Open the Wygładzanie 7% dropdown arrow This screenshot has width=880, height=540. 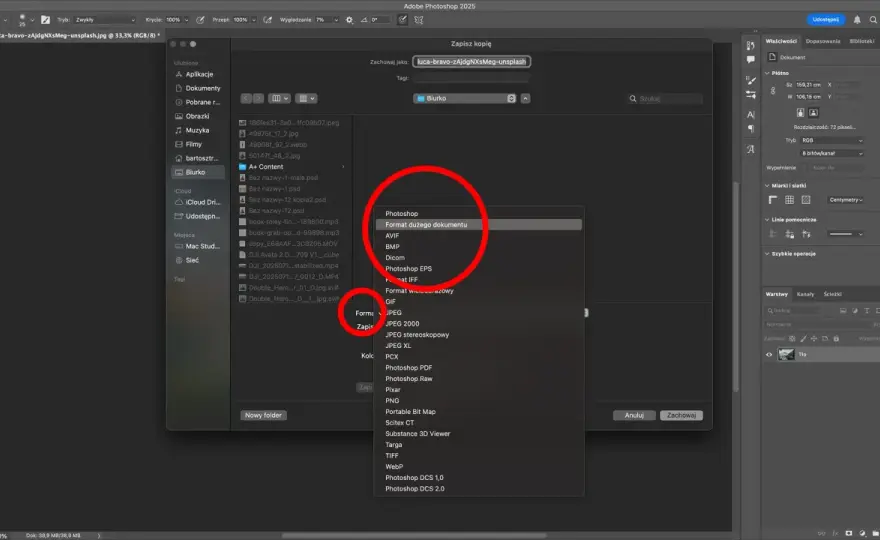click(x=336, y=20)
